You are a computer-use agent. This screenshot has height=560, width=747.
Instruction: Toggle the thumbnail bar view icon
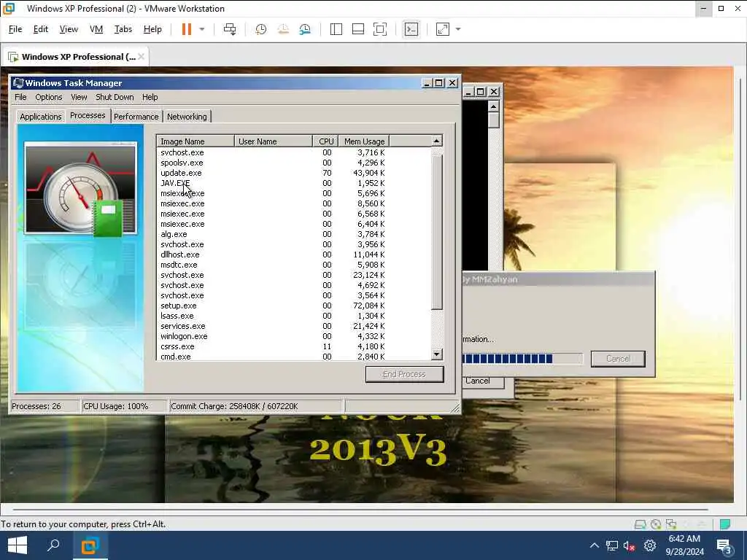pyautogui.click(x=357, y=29)
